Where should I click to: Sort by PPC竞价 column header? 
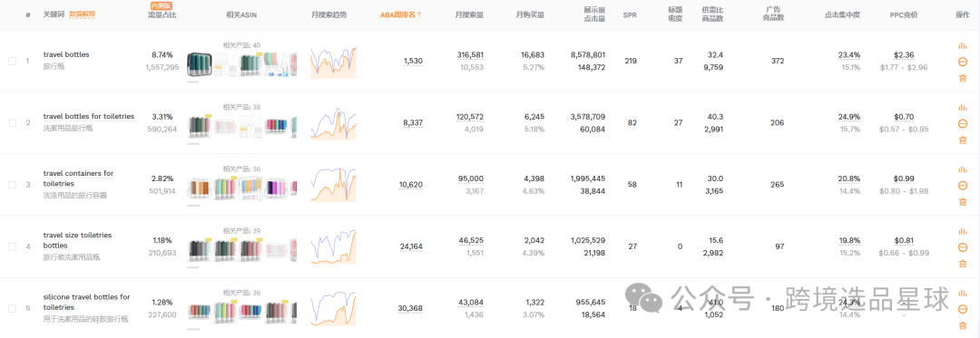click(x=904, y=15)
